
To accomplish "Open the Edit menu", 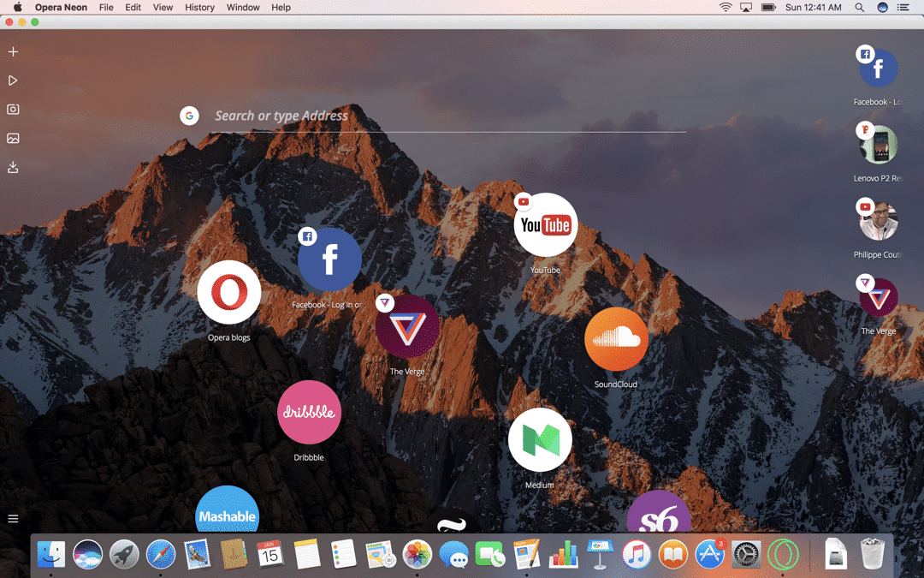I will click(x=133, y=8).
